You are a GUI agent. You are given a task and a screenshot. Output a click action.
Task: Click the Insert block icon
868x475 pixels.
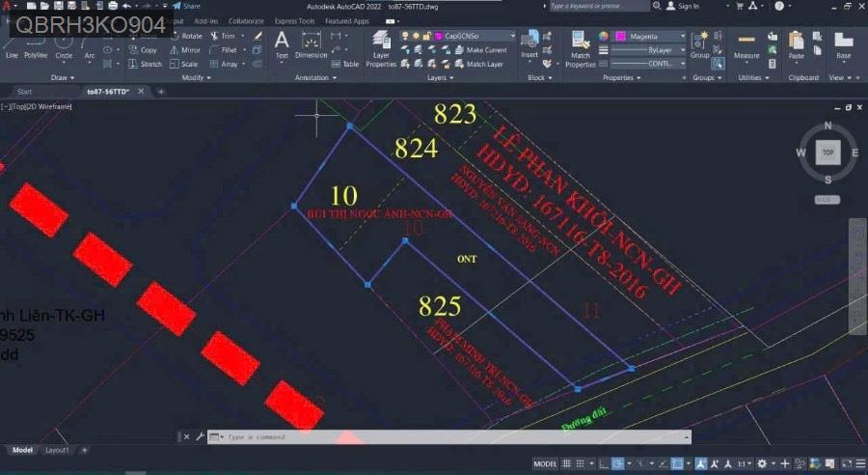pyautogui.click(x=529, y=44)
